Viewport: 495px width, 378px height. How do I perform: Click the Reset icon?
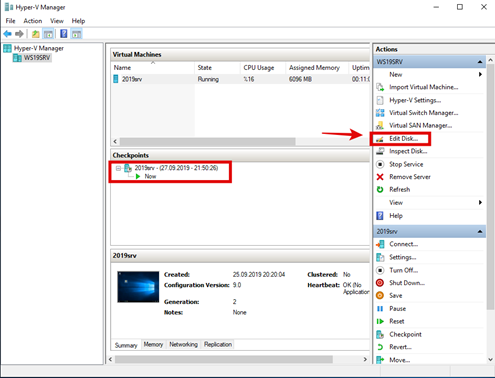(380, 321)
